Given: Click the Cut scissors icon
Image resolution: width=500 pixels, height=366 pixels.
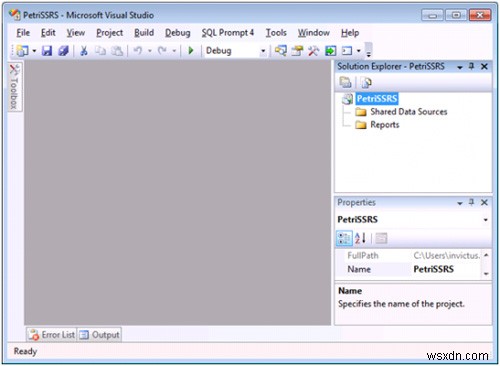Looking at the screenshot, I should pos(84,51).
